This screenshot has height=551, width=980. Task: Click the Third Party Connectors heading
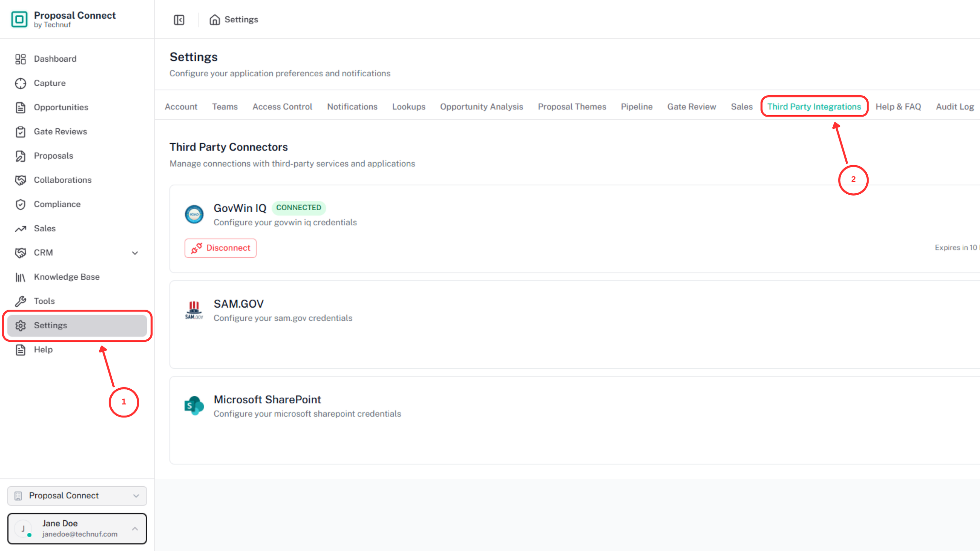click(x=228, y=147)
